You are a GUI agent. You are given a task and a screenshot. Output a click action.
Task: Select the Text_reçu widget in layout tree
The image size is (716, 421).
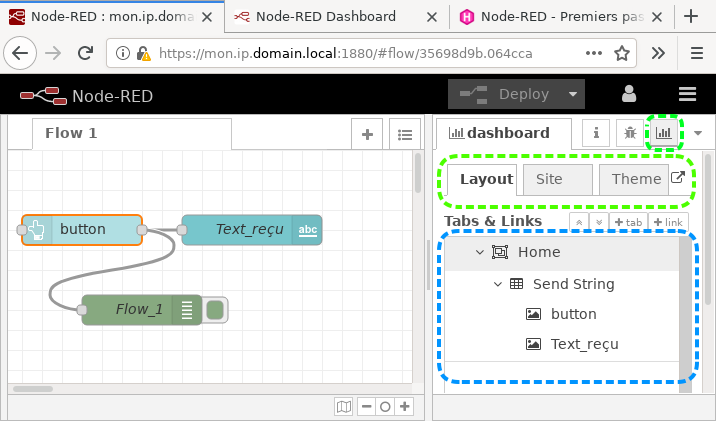coord(562,344)
